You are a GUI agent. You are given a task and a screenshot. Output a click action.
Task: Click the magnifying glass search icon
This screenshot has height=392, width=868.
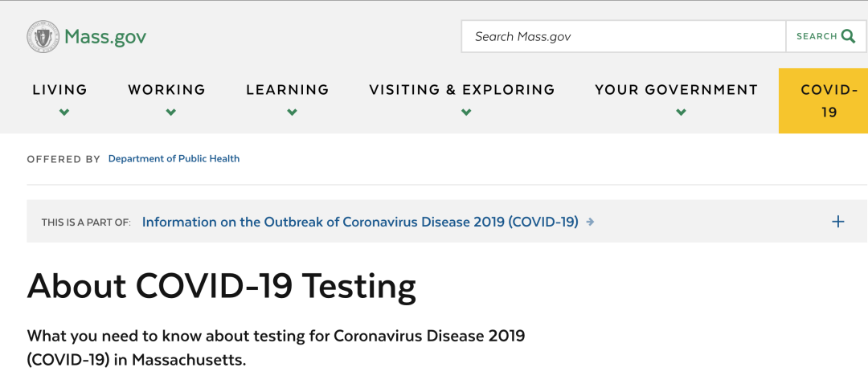[x=848, y=36]
